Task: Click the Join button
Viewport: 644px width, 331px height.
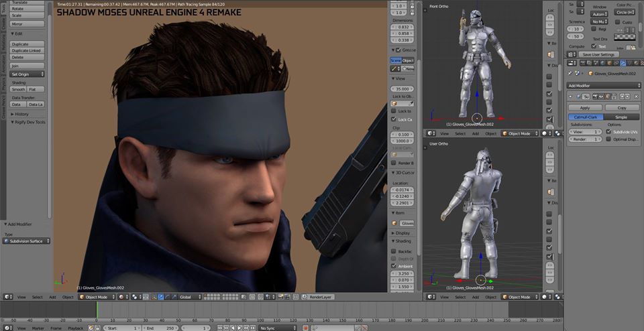Action: coord(28,66)
